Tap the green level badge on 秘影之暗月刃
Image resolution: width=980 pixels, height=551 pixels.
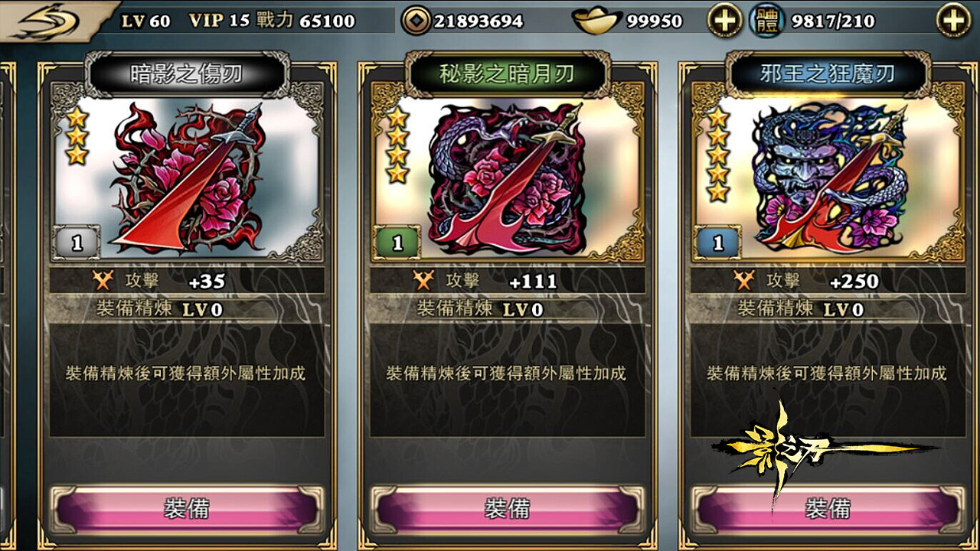tap(397, 243)
